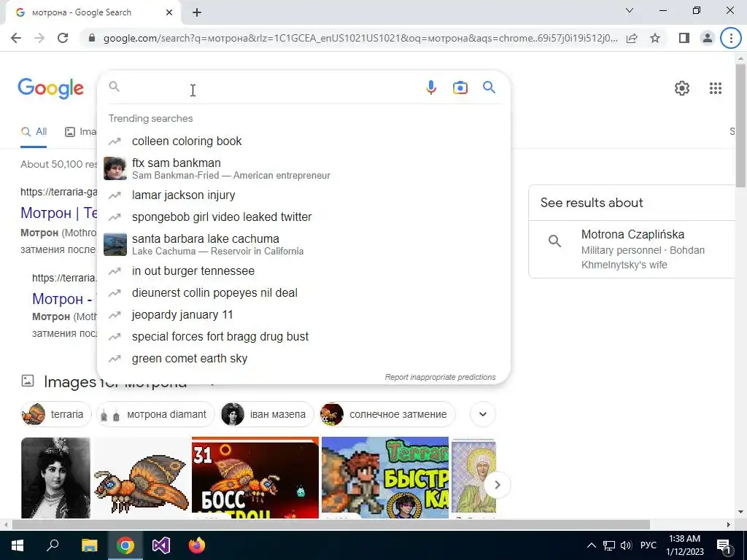Choose spongebob girl video leaked twitter
The height and width of the screenshot is (560, 747).
pyautogui.click(x=303, y=217)
